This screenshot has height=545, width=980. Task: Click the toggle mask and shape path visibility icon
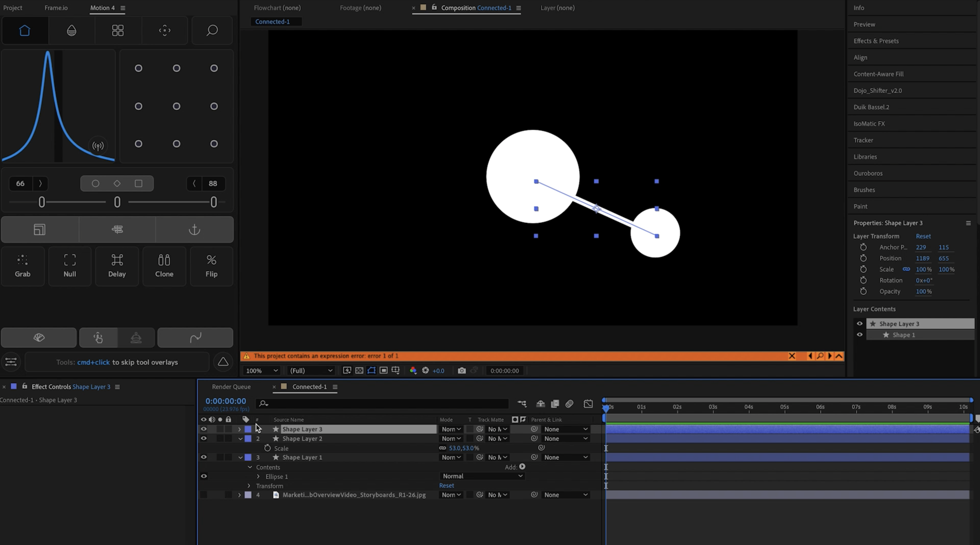371,371
